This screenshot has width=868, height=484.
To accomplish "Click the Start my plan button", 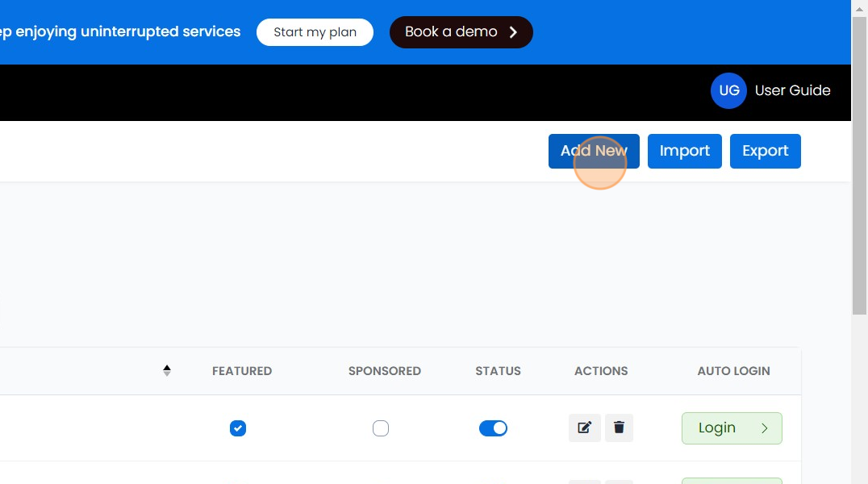I will click(315, 32).
